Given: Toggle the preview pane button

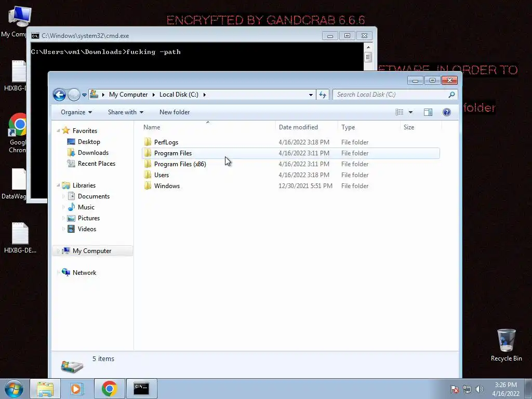Looking at the screenshot, I should (x=428, y=112).
